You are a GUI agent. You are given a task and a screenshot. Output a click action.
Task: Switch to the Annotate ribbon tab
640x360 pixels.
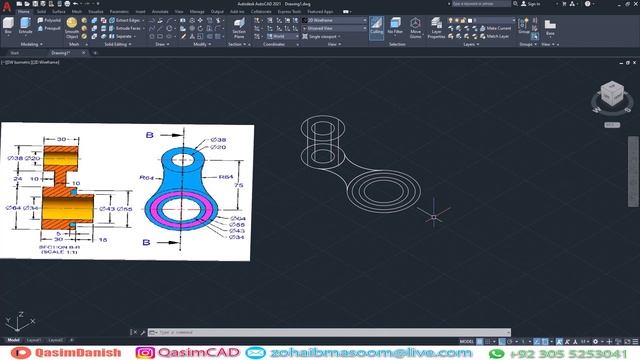click(x=160, y=12)
